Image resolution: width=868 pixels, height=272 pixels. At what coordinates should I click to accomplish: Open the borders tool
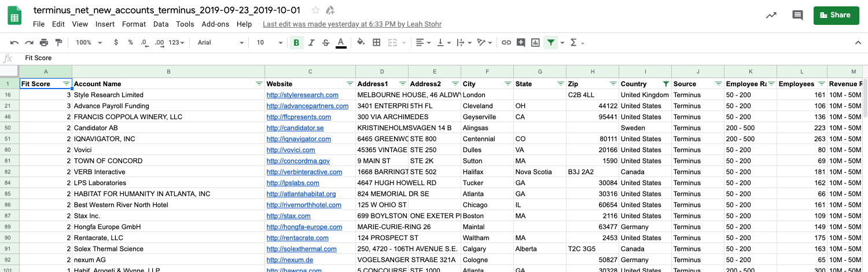[x=377, y=42]
